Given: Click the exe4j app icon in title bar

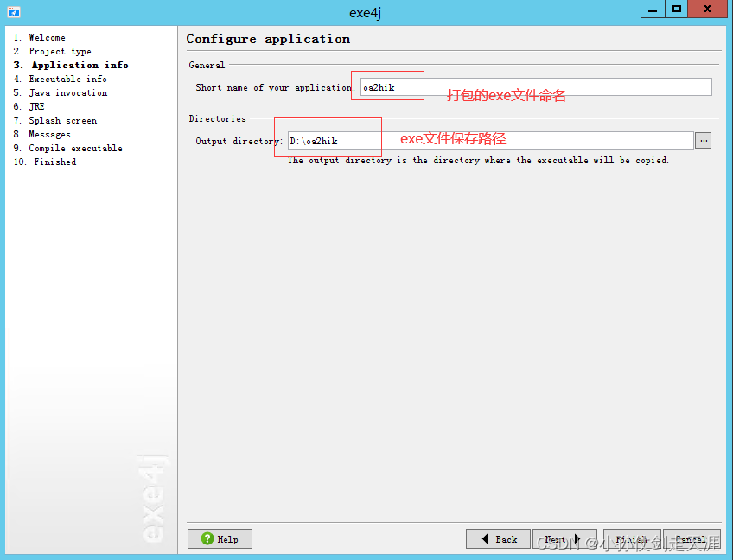Looking at the screenshot, I should click(14, 12).
